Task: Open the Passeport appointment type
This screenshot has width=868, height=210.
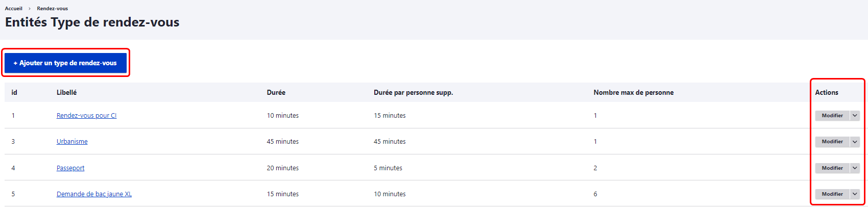Action: [x=70, y=168]
